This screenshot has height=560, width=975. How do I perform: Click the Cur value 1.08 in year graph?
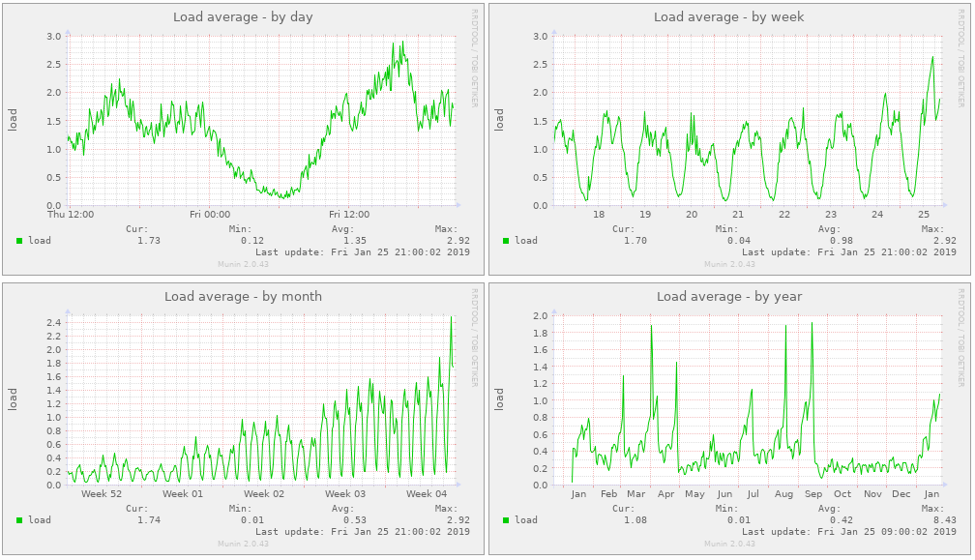pyautogui.click(x=635, y=520)
